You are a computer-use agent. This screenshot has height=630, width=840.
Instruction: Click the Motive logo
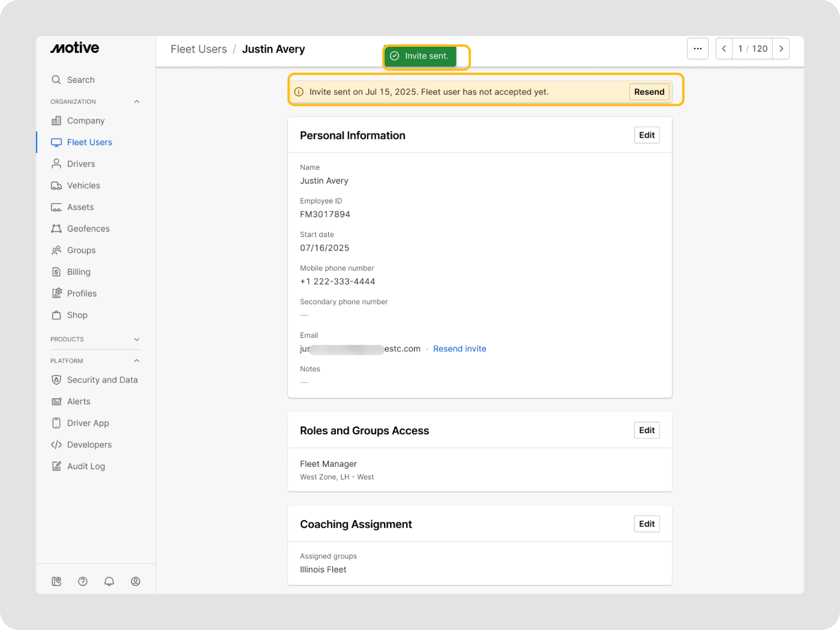75,48
